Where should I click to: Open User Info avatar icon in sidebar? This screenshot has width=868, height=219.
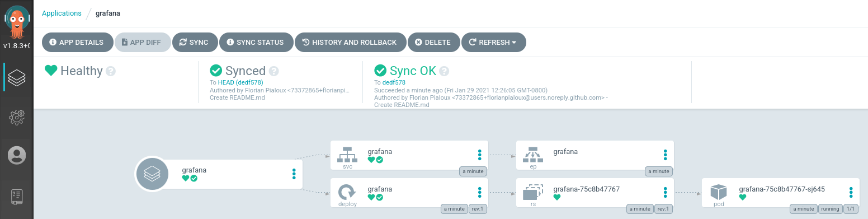tap(17, 155)
